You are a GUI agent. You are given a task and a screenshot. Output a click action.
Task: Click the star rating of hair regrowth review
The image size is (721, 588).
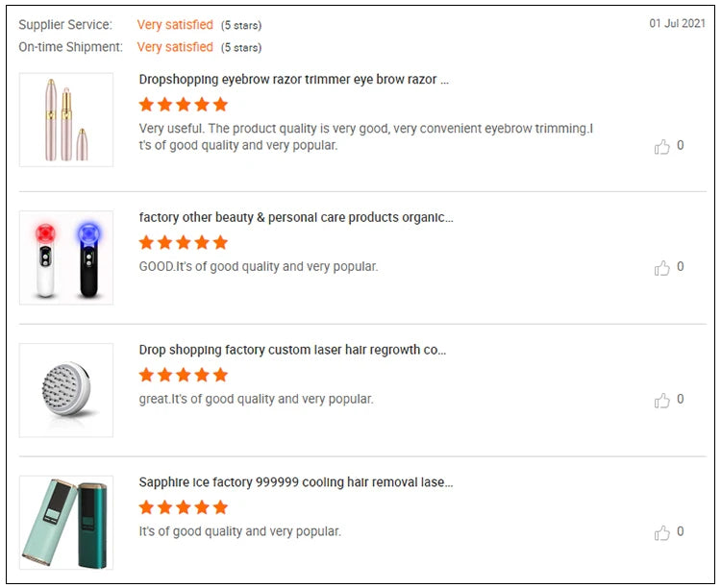184,375
